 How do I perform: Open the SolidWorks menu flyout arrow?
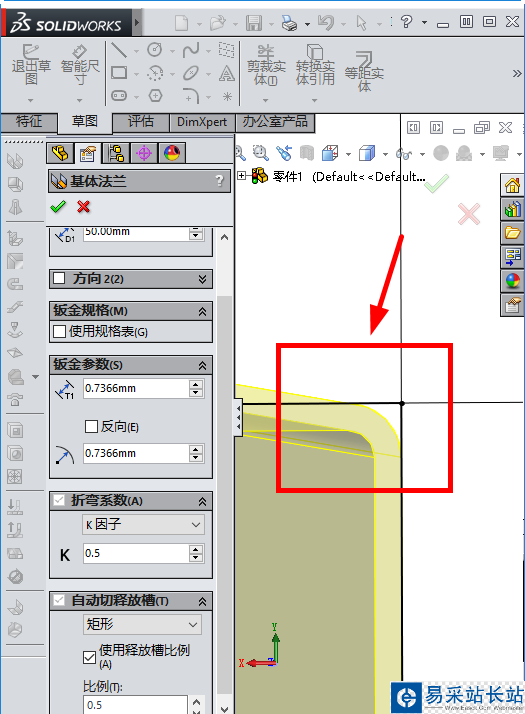click(x=138, y=22)
